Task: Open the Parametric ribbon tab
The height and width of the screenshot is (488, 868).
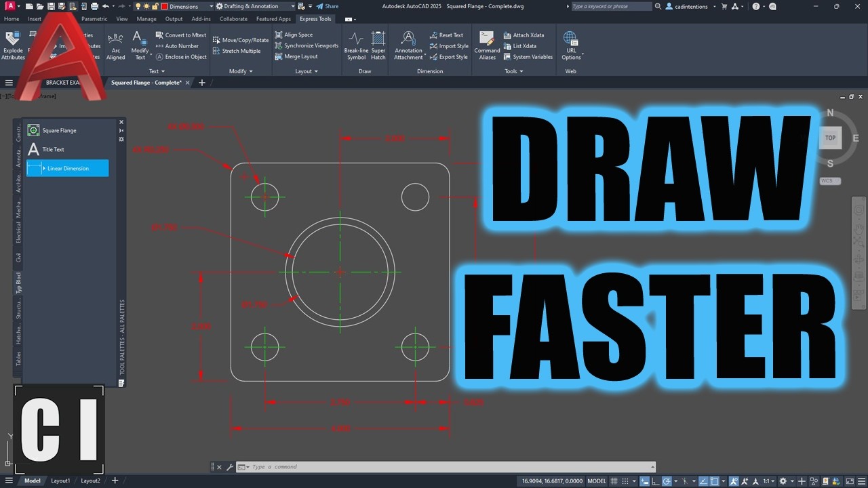Action: 94,19
